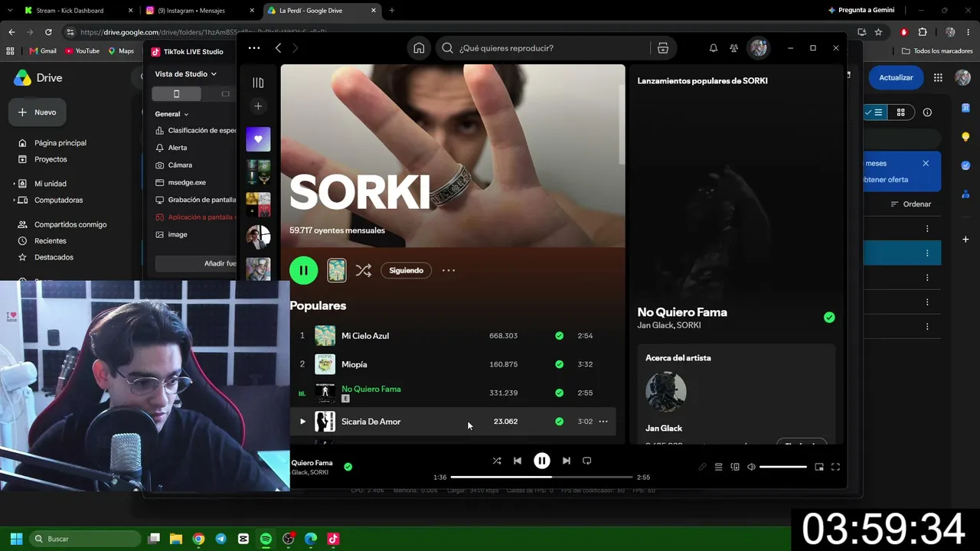Go to Spotify home
This screenshot has width=980, height=551.
[x=419, y=48]
